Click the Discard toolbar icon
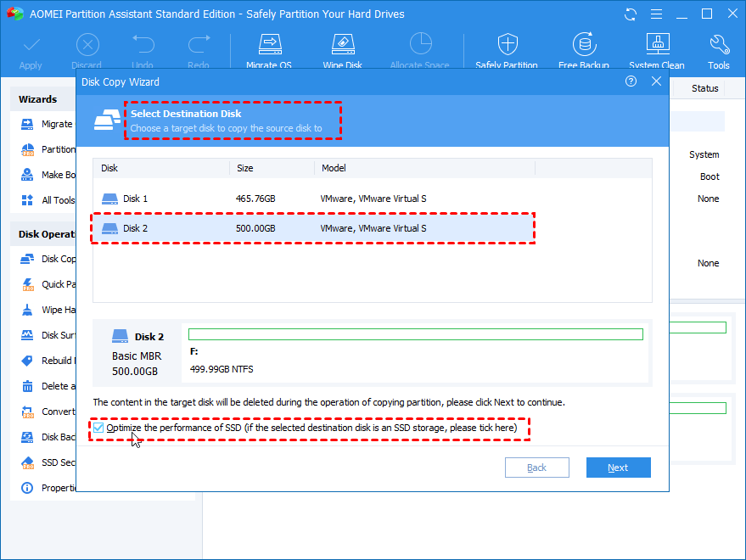Viewport: 746px width, 560px height. coord(87,46)
